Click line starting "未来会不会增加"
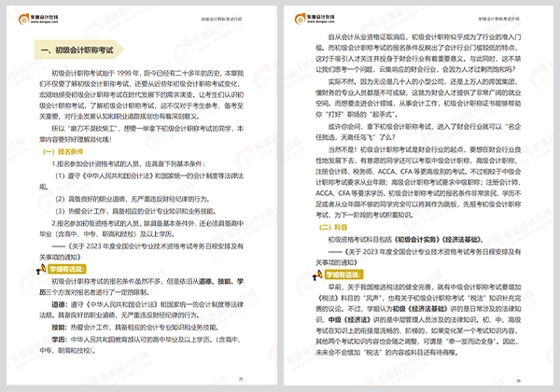 [386, 353]
